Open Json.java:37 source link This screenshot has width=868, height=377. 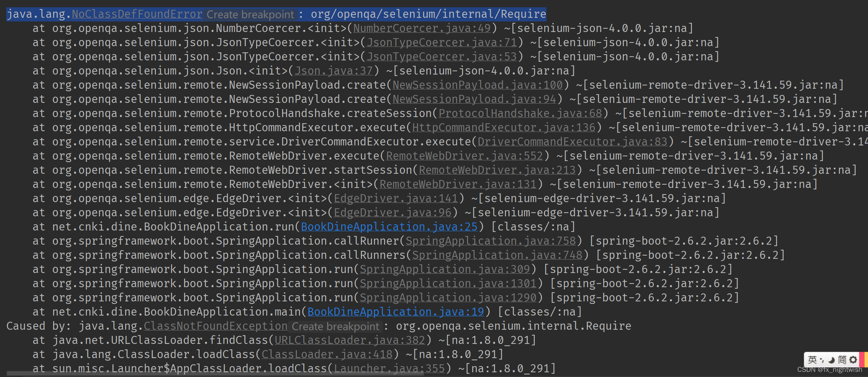pyautogui.click(x=334, y=71)
